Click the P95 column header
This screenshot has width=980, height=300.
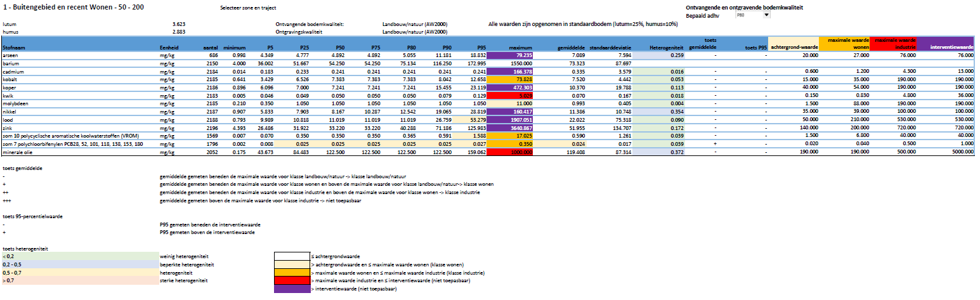(x=480, y=47)
